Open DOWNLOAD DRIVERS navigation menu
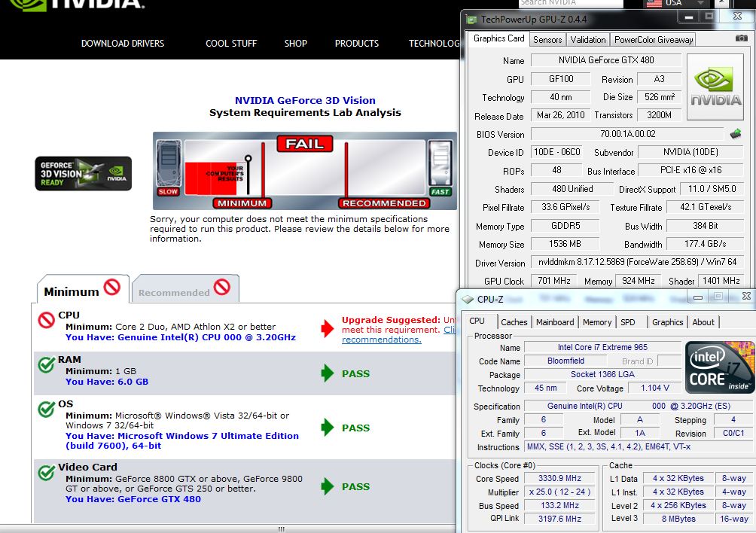The height and width of the screenshot is (533, 756). click(x=123, y=44)
